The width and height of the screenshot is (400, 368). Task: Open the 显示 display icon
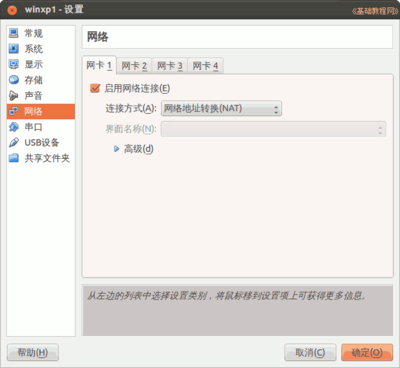[14, 64]
